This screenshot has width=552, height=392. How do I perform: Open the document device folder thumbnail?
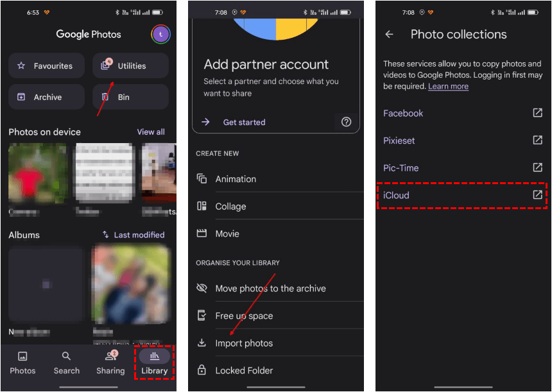[105, 173]
